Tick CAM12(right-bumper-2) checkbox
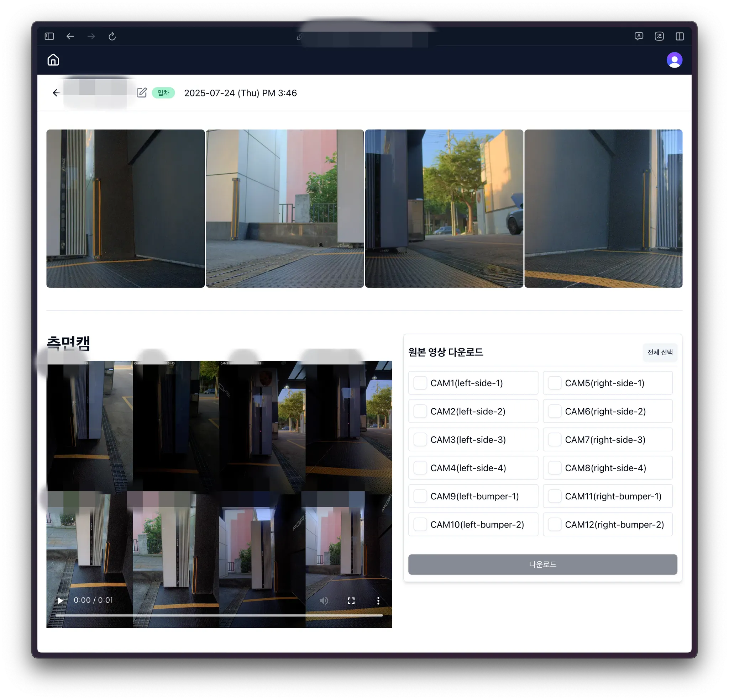Viewport: 729px width, 700px height. [554, 524]
